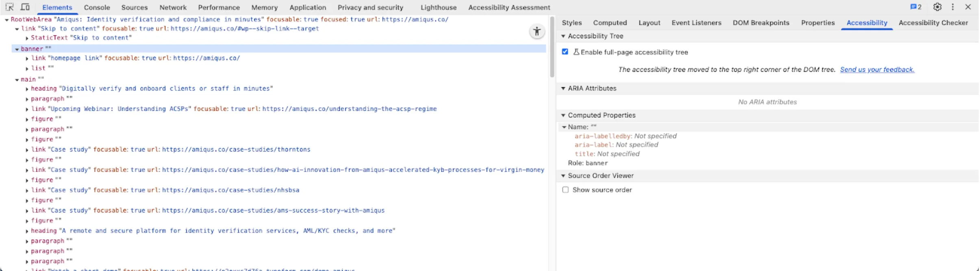Enable the Show source order checkbox
The height and width of the screenshot is (271, 980).
coord(565,190)
